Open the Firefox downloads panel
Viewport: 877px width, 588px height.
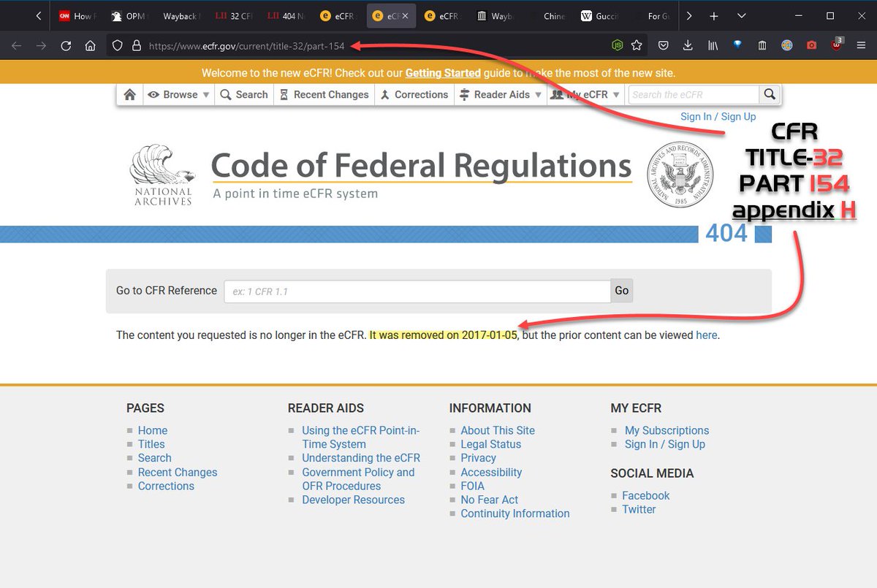(688, 45)
